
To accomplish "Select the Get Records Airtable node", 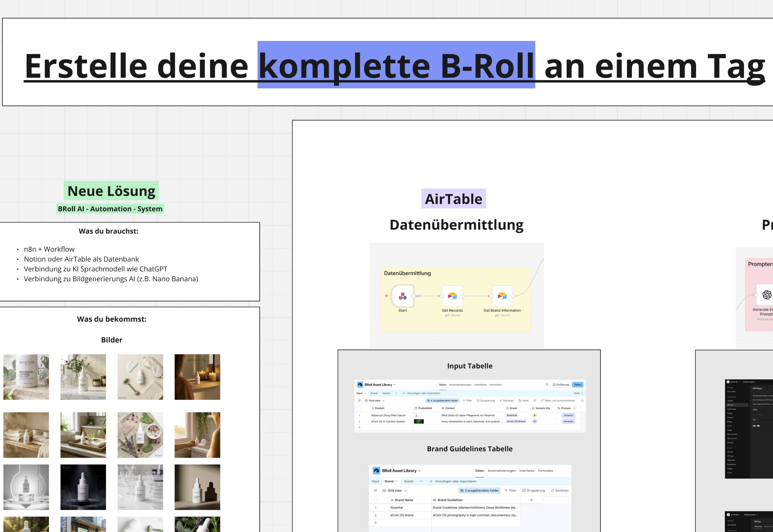I will [x=452, y=296].
